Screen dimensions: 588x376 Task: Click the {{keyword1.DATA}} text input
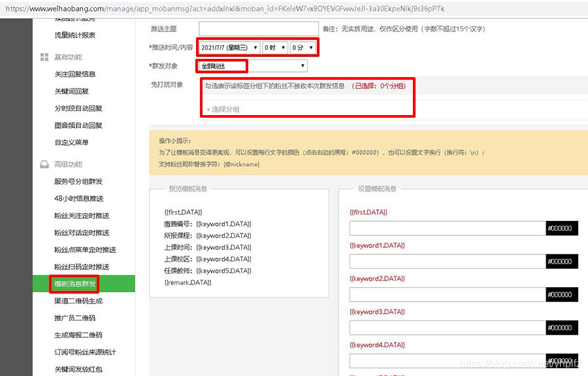click(x=448, y=262)
